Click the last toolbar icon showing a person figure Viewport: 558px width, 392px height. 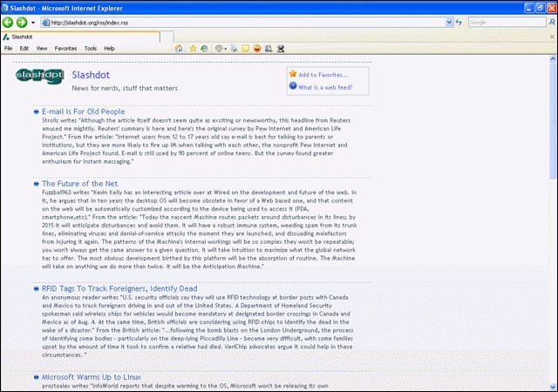[281, 49]
